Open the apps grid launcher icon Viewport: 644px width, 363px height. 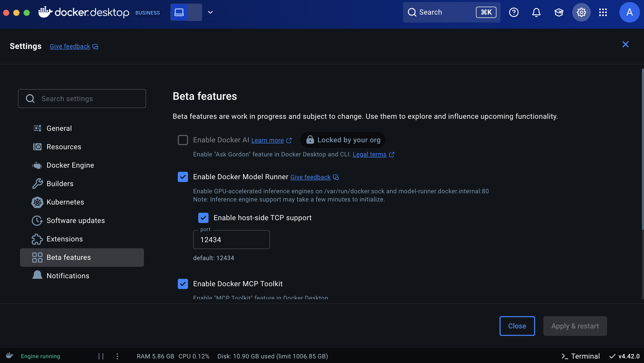coord(603,12)
